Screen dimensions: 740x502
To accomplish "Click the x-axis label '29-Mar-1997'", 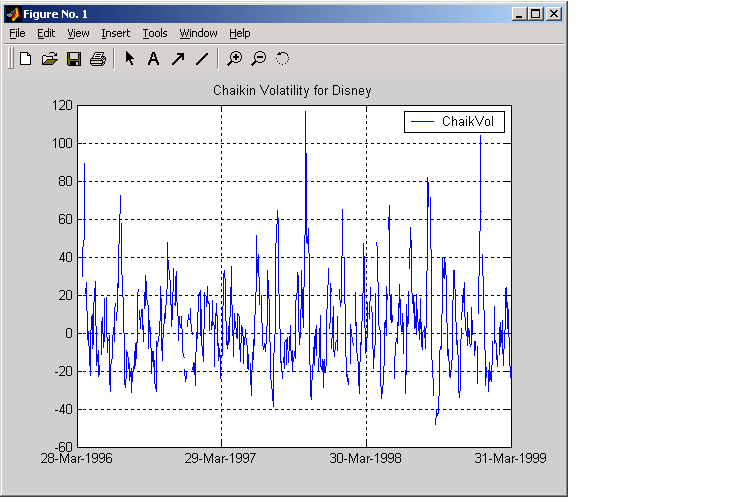I will click(220, 458).
